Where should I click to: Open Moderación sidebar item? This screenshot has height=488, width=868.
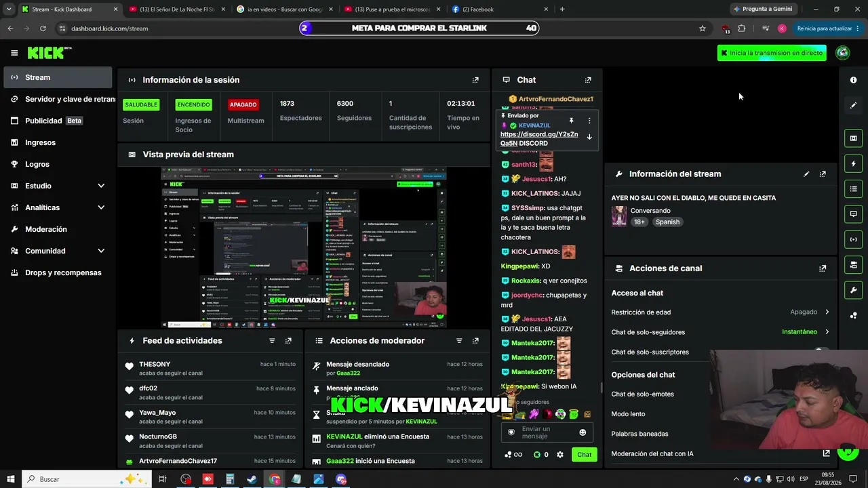click(x=57, y=229)
